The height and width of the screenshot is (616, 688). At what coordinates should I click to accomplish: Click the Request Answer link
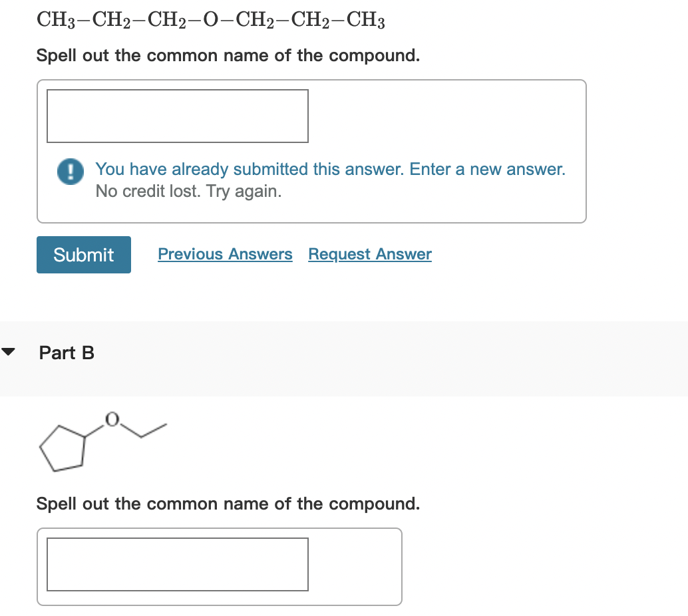click(370, 254)
